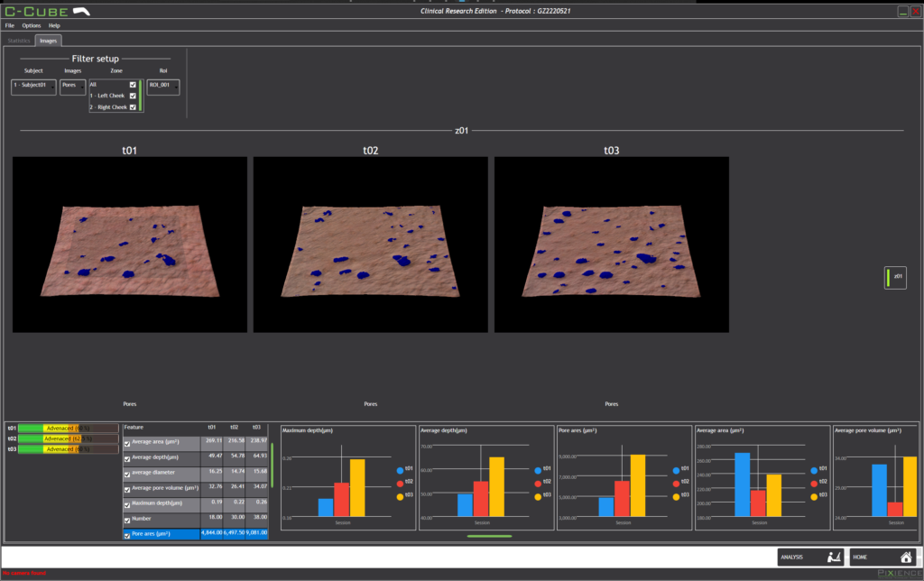
Task: Open the Subject dropdown
Action: pyautogui.click(x=34, y=86)
